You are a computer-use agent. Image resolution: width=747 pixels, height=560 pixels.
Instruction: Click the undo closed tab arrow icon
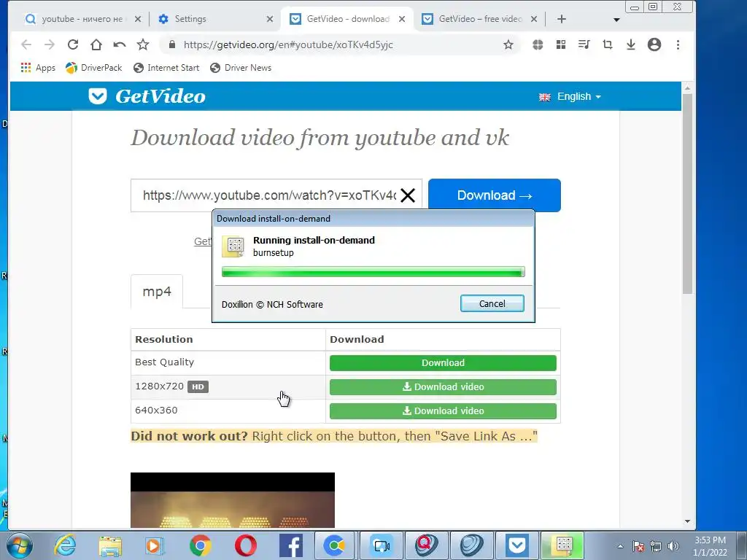(120, 44)
